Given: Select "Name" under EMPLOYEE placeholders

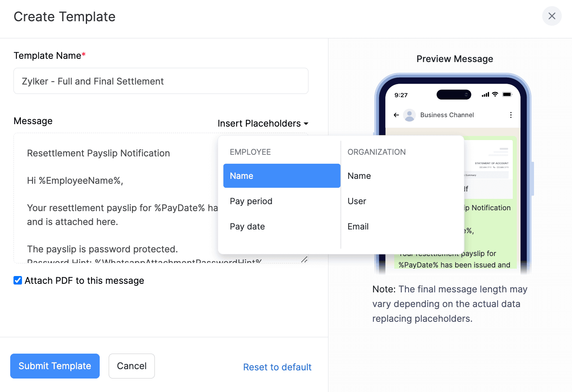Looking at the screenshot, I should (x=282, y=176).
